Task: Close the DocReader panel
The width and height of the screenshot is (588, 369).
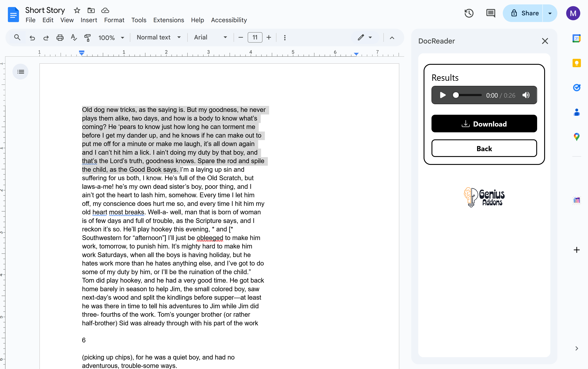Action: pos(545,41)
